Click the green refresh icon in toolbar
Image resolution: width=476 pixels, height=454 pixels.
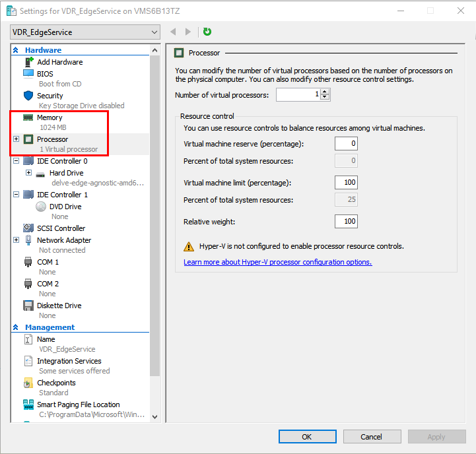point(207,32)
